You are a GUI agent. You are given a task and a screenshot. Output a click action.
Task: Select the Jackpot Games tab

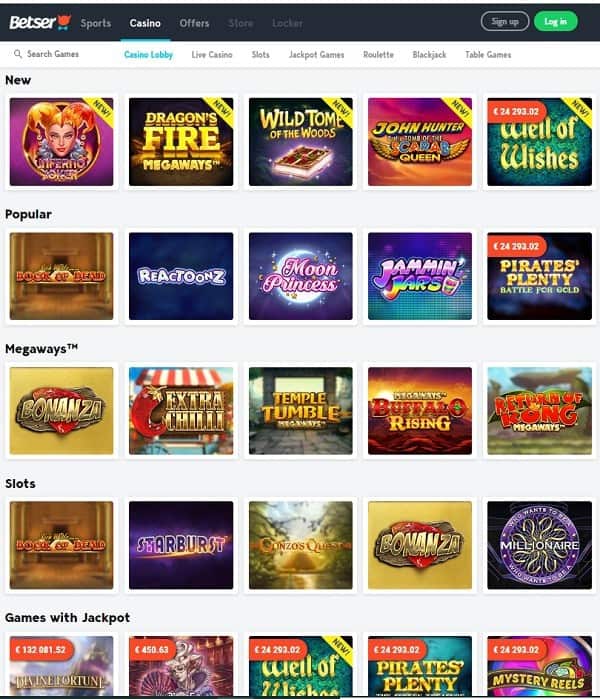(x=316, y=54)
